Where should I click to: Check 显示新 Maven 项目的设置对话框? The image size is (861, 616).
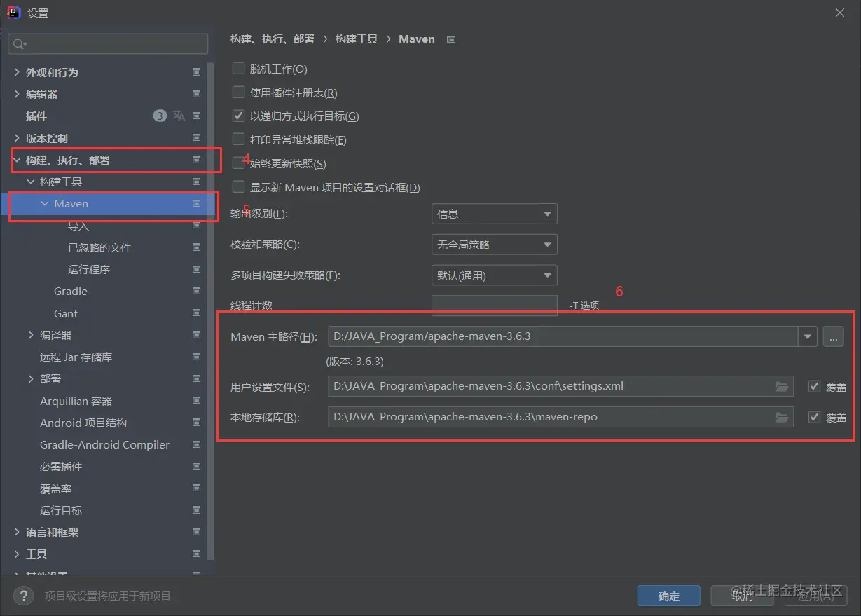pos(238,187)
